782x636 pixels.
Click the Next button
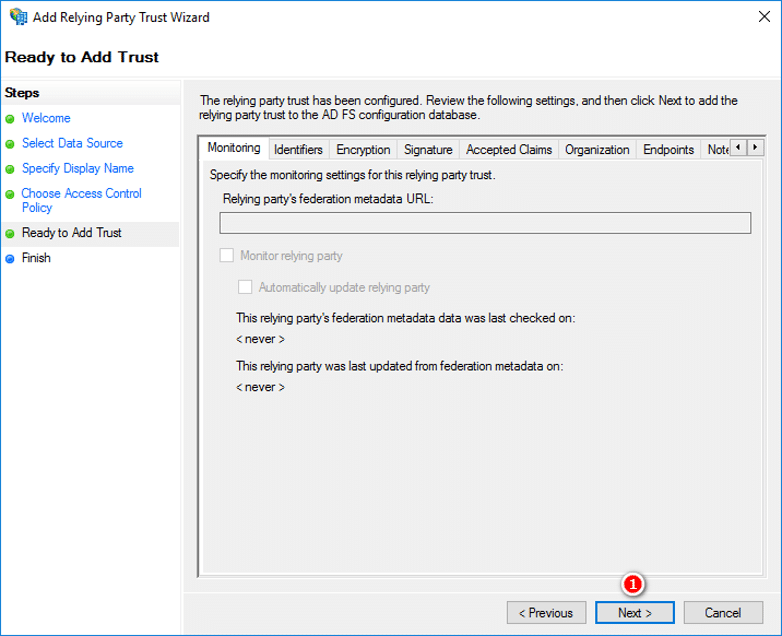pos(634,612)
